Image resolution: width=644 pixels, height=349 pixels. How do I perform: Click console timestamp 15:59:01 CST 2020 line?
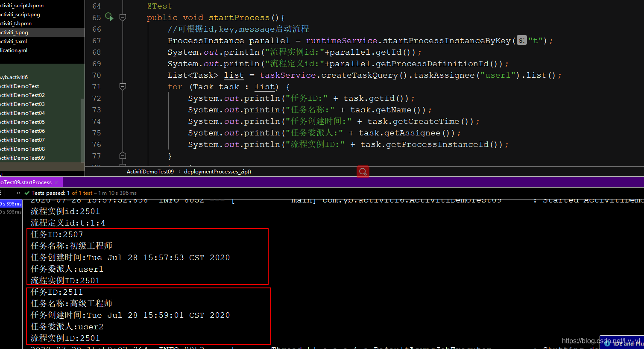(x=130, y=315)
